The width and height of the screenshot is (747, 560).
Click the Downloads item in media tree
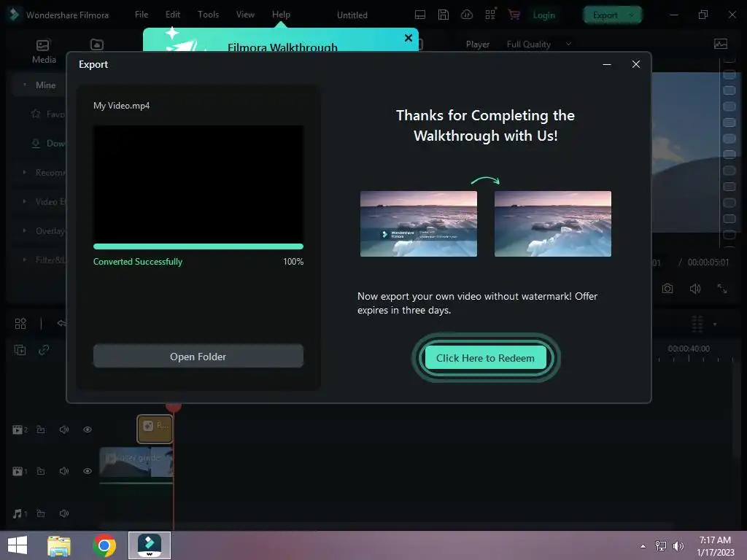tap(48, 144)
